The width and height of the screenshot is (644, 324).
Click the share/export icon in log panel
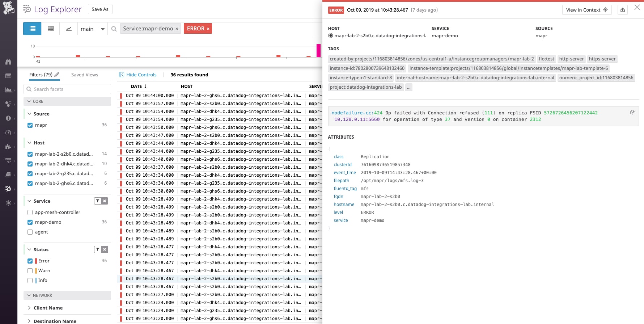622,10
